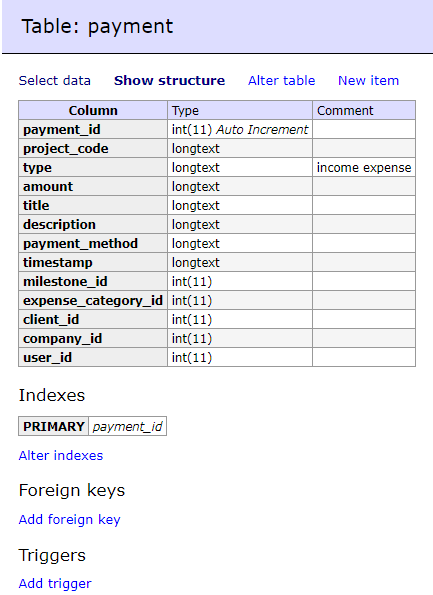Image resolution: width=433 pixels, height=595 pixels.
Task: Select the timestamp column name
Action: (x=58, y=262)
